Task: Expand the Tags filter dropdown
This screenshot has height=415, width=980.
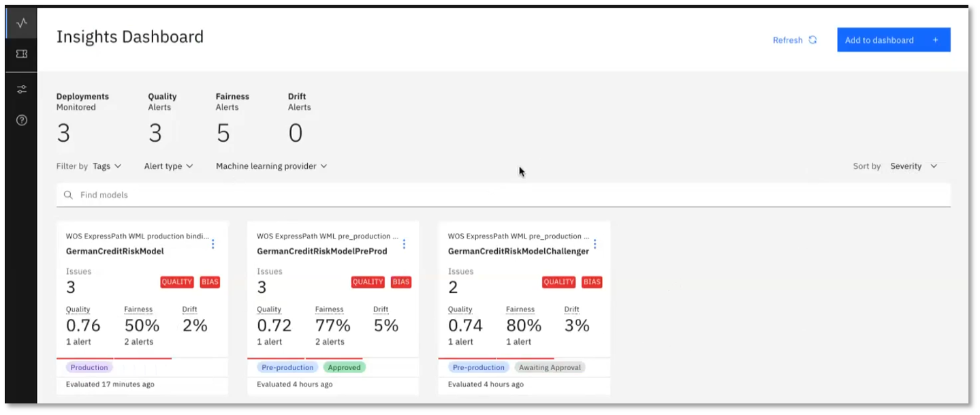Action: (107, 166)
